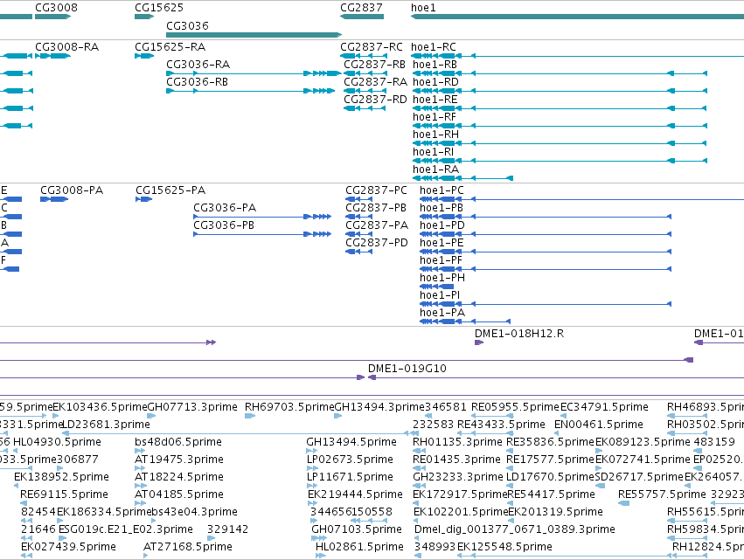Select transcript hoe1-RD
The width and height of the screenshot is (744, 560).
pos(435,82)
